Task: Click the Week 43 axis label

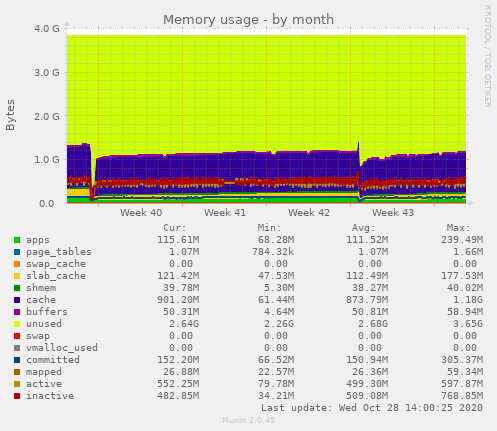Action: (x=393, y=213)
